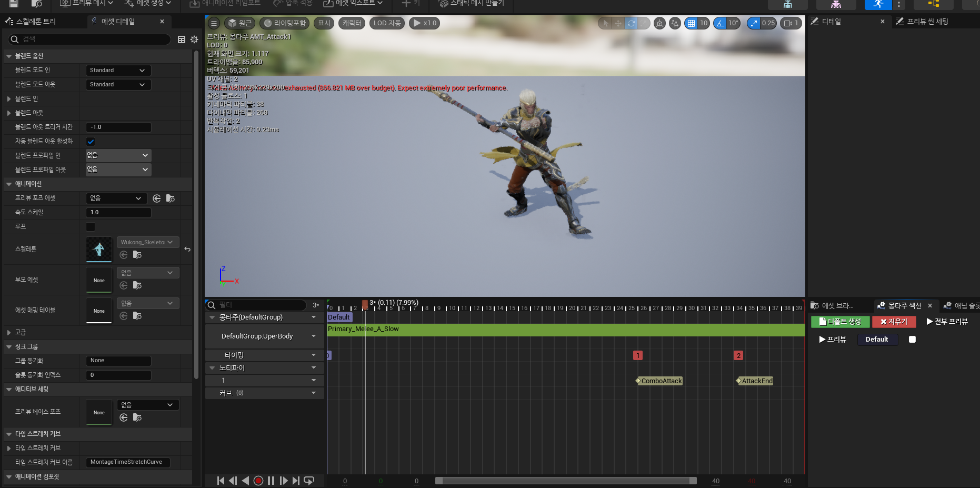Select ComboAttack notify on timeline

659,381
